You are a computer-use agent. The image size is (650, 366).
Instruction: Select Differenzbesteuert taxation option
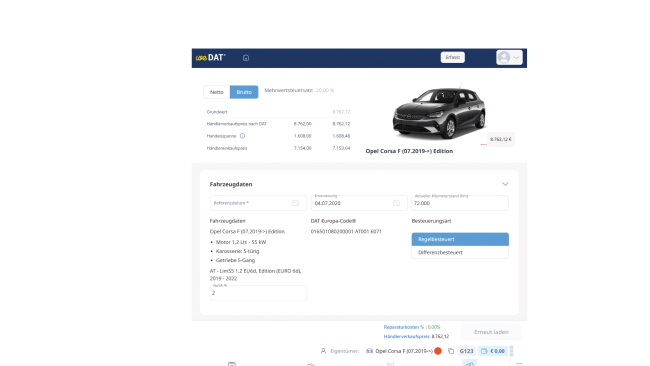pos(460,252)
